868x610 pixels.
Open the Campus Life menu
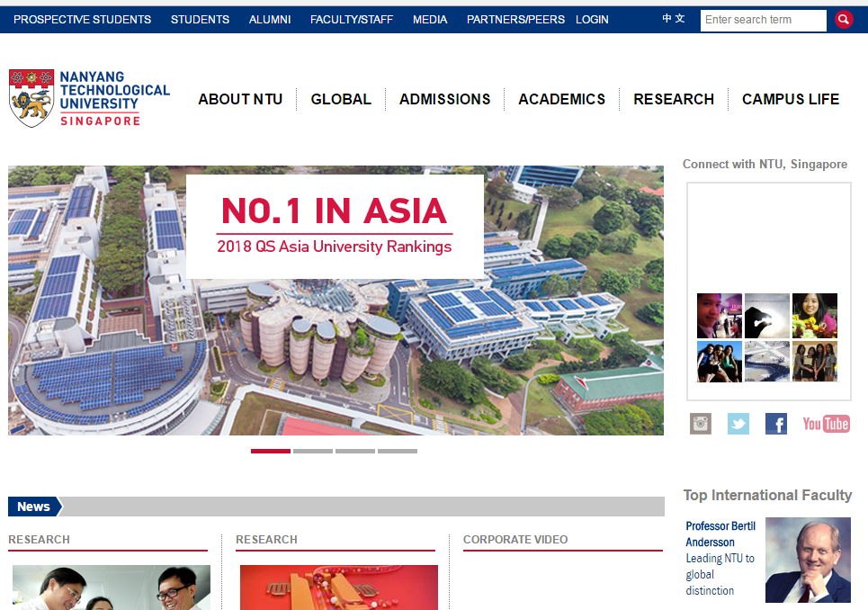click(791, 99)
